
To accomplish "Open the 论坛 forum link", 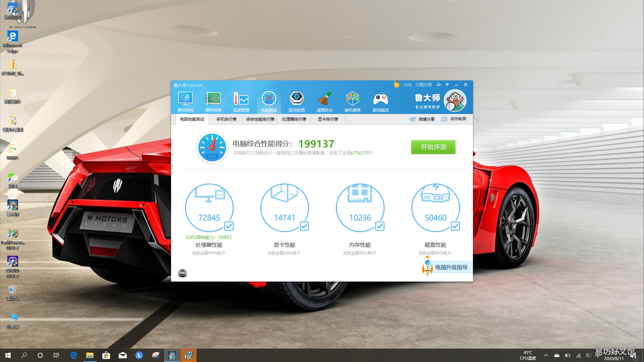I will tap(408, 85).
